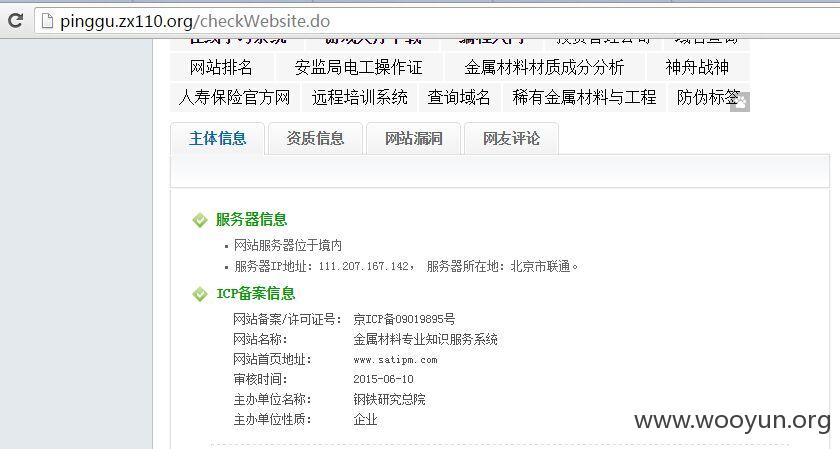Click the www.satipm.com homepage address

[395, 360]
